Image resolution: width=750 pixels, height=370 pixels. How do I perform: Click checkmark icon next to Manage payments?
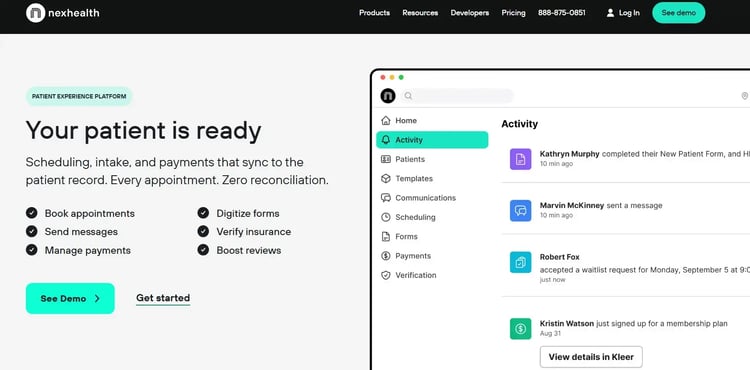(32, 250)
